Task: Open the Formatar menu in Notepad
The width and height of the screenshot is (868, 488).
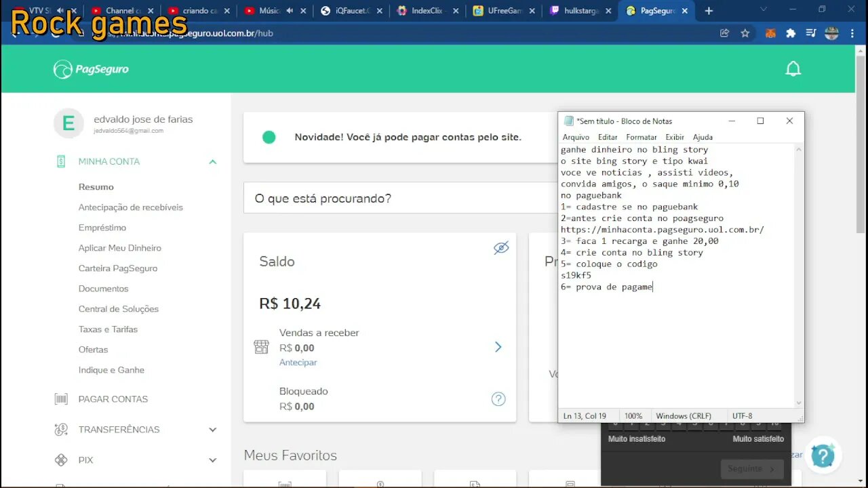Action: click(x=642, y=137)
